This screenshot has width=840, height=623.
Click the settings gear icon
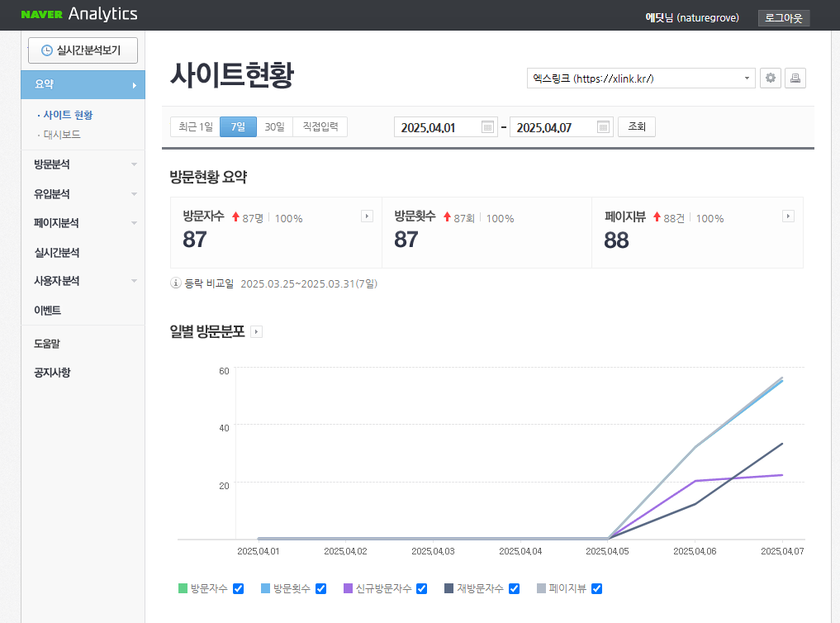click(771, 78)
